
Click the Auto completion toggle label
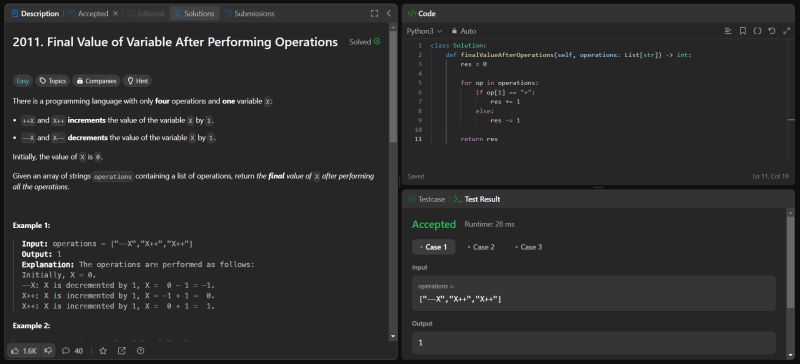coord(468,31)
